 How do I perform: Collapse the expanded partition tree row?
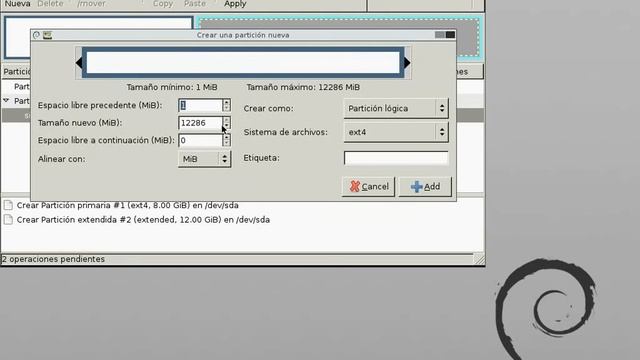click(x=6, y=100)
